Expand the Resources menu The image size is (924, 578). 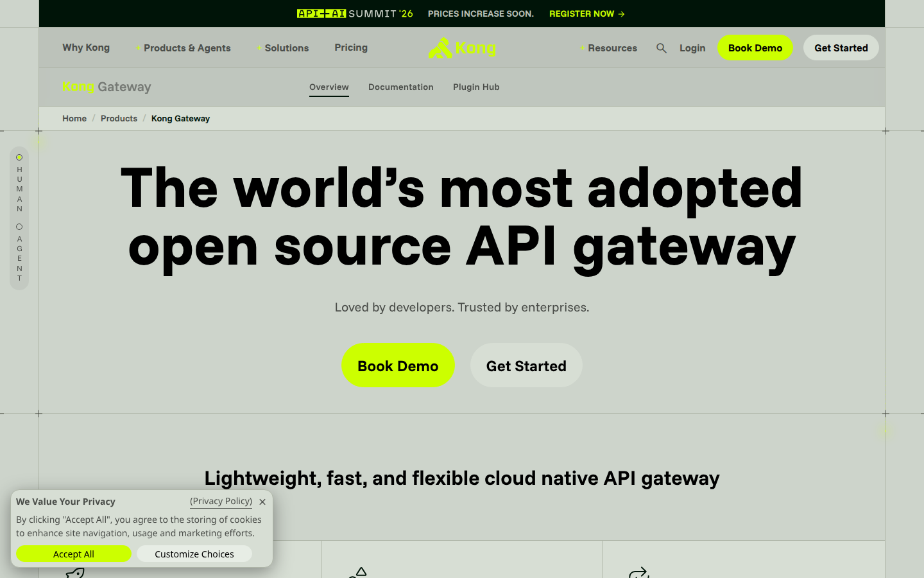608,48
